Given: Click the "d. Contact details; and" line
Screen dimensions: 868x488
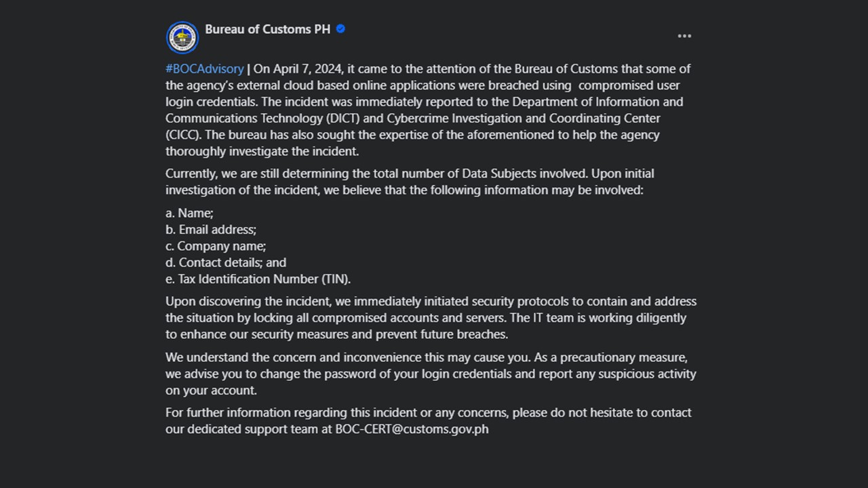Looking at the screenshot, I should click(x=226, y=262).
